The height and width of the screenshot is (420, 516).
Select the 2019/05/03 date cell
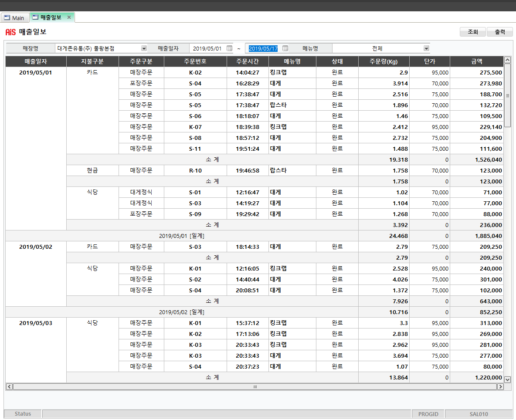point(36,323)
